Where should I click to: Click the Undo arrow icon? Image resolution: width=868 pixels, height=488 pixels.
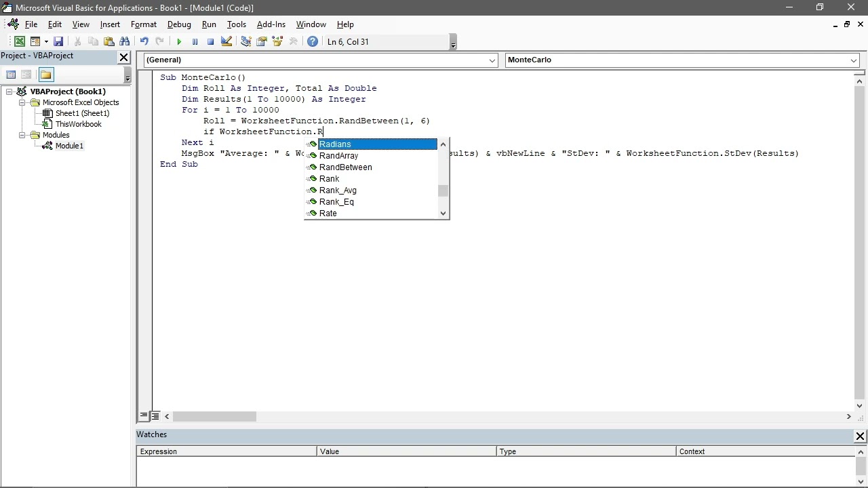tap(144, 42)
